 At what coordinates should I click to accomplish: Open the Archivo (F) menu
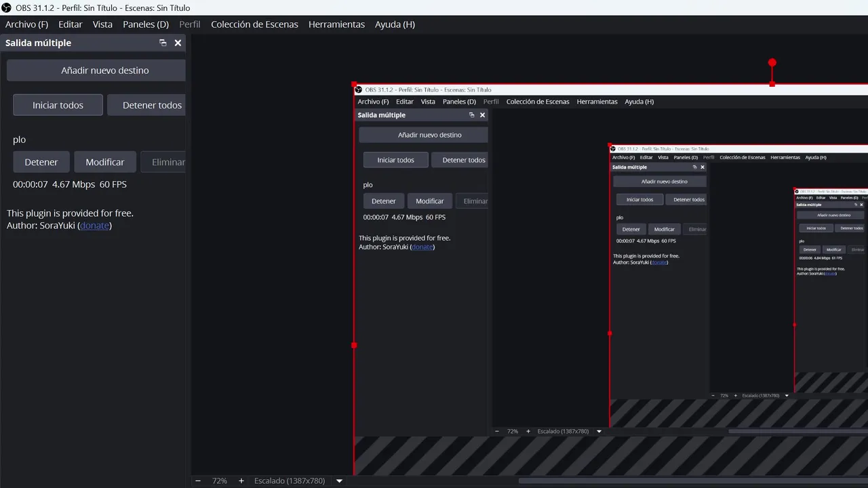[26, 24]
